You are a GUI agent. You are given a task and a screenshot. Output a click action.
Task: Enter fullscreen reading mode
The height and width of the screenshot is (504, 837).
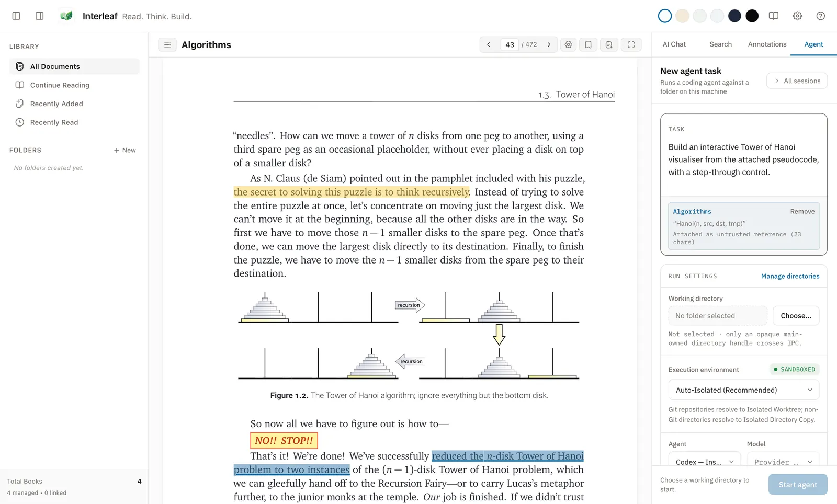point(631,45)
